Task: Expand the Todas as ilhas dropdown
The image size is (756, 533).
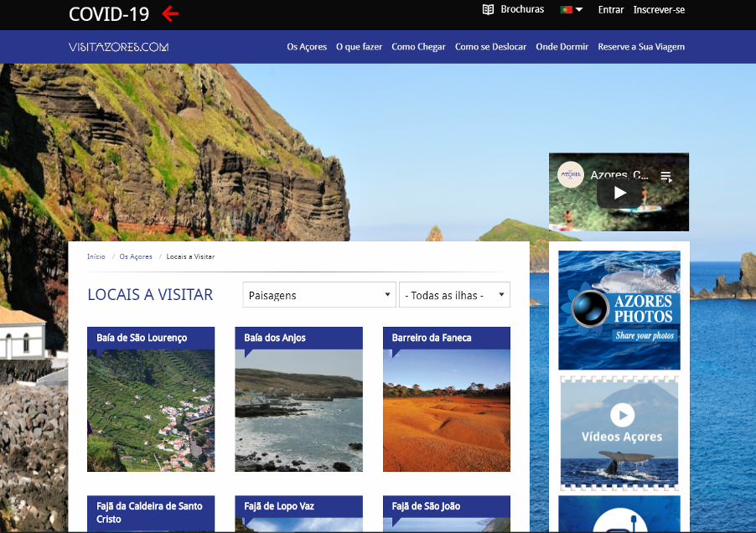Action: 454,295
